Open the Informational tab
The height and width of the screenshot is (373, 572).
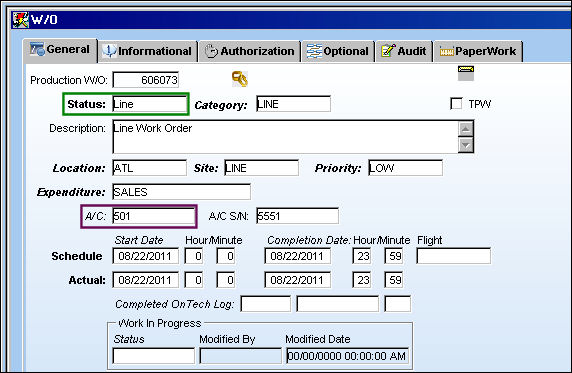point(148,51)
